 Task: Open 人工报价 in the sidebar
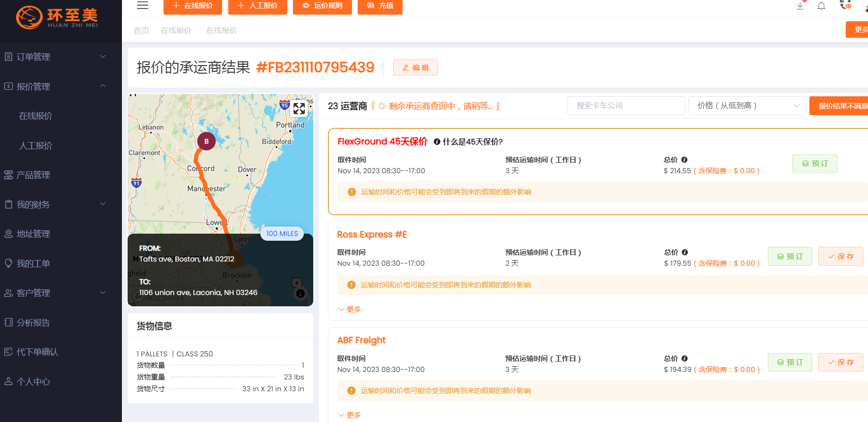[35, 145]
